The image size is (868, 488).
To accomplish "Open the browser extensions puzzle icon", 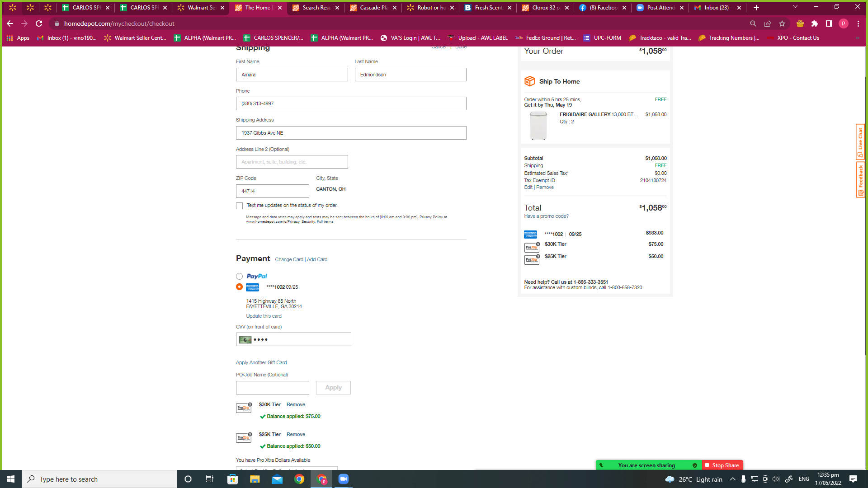I will pos(815,23).
